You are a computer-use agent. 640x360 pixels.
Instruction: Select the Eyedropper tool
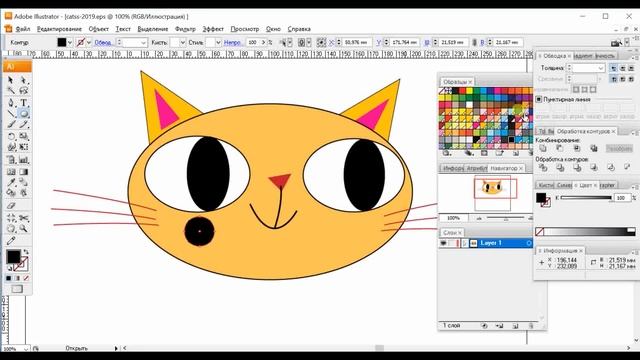pyautogui.click(x=11, y=182)
